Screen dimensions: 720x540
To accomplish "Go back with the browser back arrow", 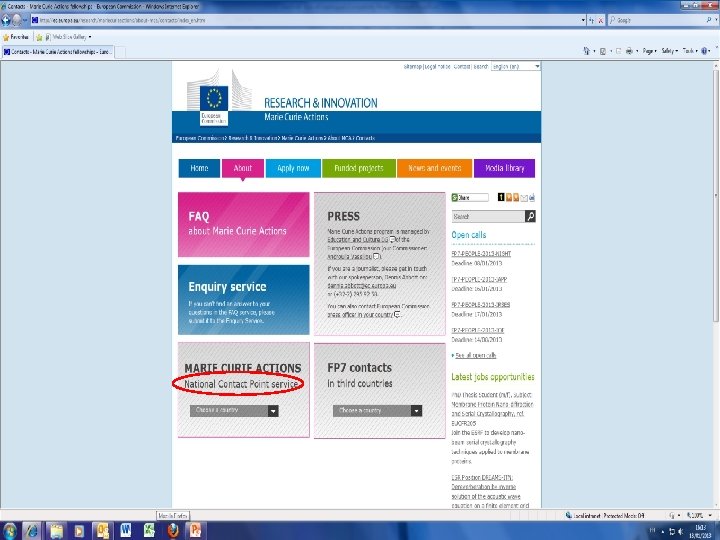I will click(6, 20).
